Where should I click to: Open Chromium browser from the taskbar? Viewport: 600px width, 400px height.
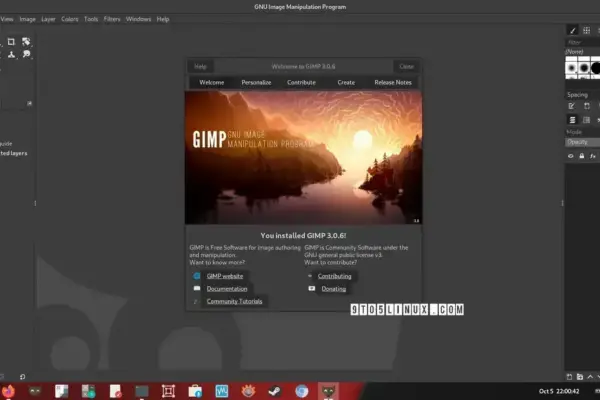[302, 391]
